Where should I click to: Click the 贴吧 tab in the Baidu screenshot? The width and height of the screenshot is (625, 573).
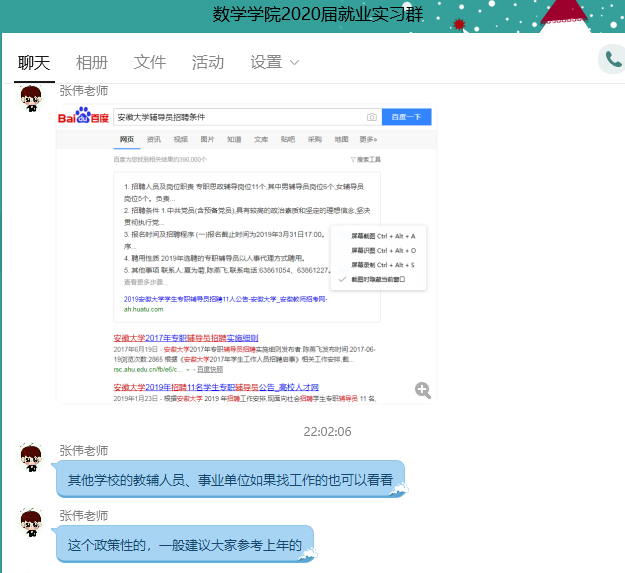coord(288,139)
